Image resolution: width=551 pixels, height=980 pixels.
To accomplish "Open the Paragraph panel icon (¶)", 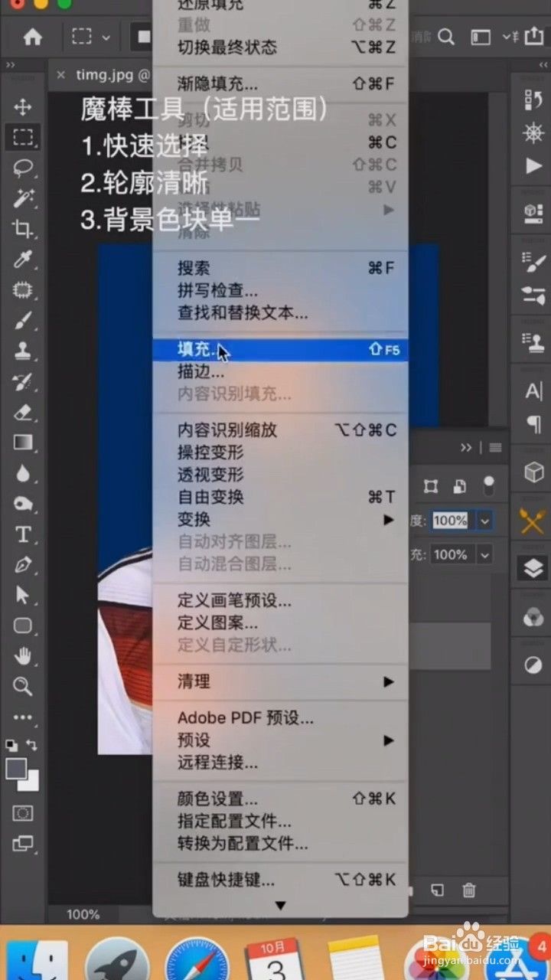I will pos(533,424).
